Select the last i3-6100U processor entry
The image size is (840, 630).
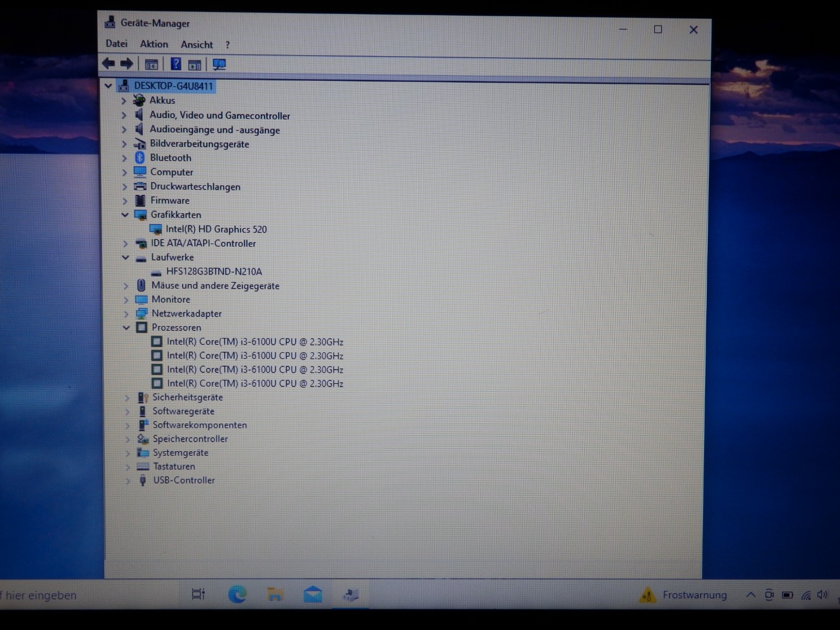tap(255, 384)
